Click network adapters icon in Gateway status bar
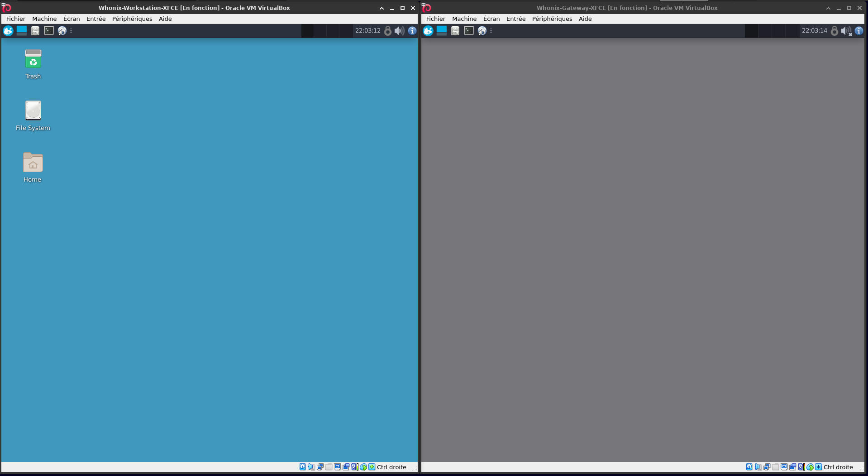The height and width of the screenshot is (476, 868). tap(767, 467)
